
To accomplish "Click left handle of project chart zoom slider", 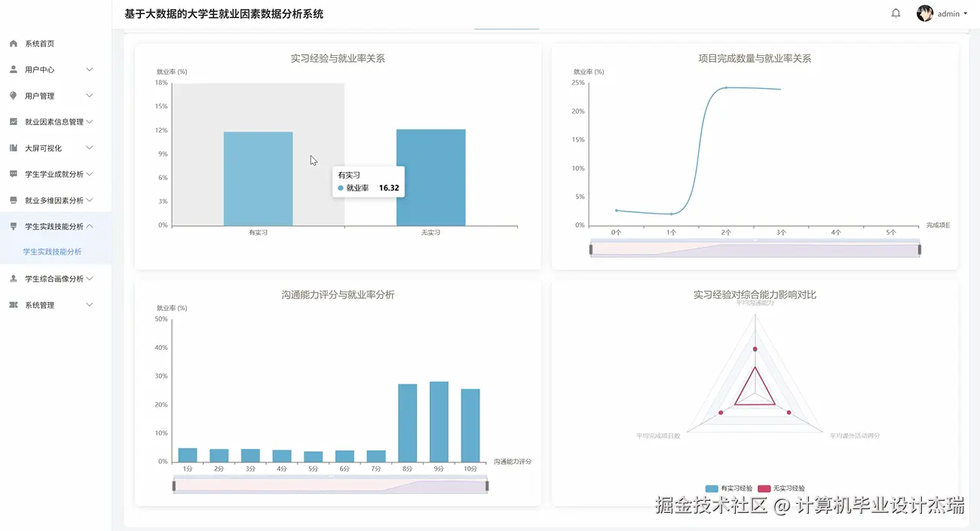I will (591, 249).
